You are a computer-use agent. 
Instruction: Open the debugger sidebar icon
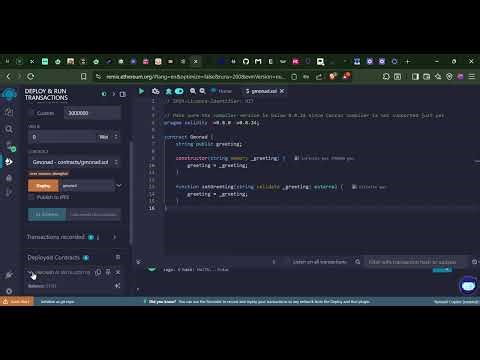pos(9,178)
